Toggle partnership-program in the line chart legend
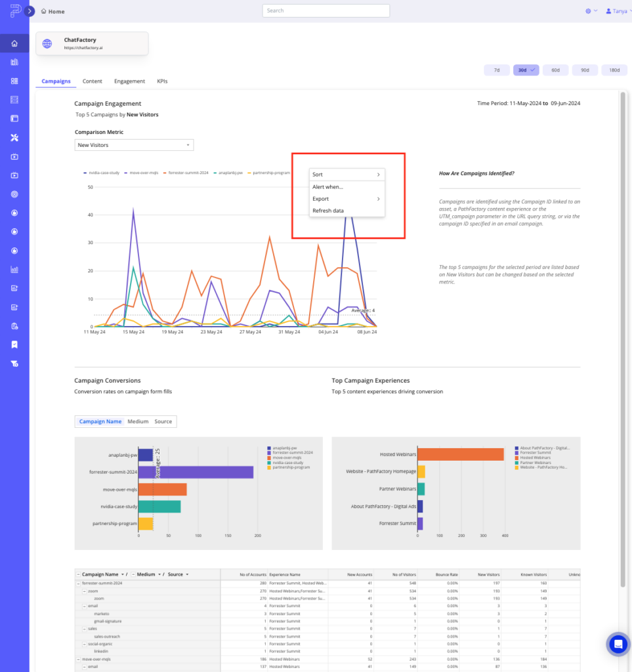 pyautogui.click(x=269, y=173)
